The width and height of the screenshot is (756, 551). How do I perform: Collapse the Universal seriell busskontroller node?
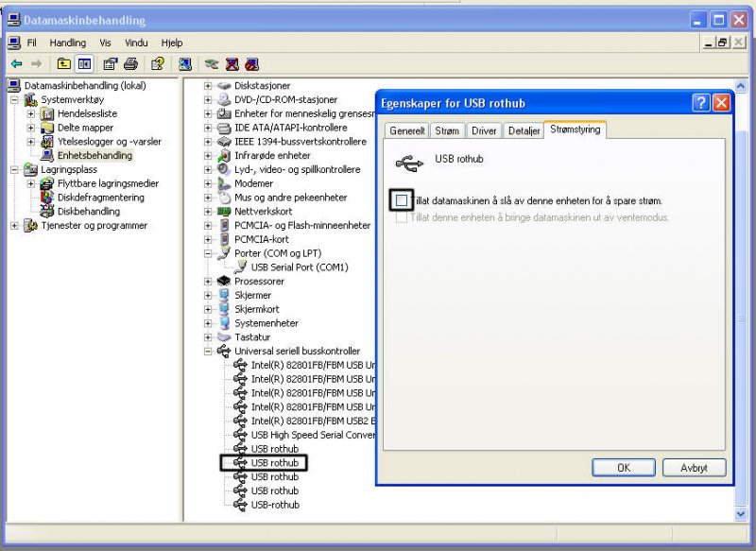[208, 351]
